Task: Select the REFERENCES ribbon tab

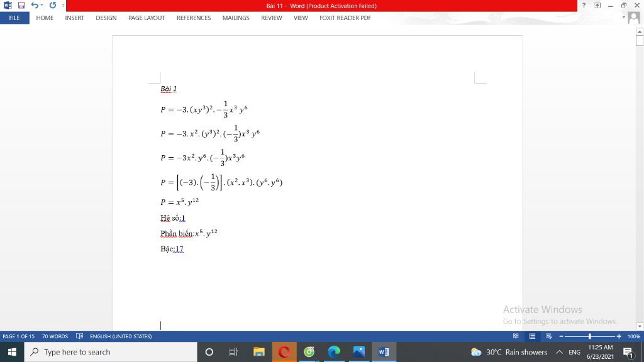Action: (x=194, y=18)
